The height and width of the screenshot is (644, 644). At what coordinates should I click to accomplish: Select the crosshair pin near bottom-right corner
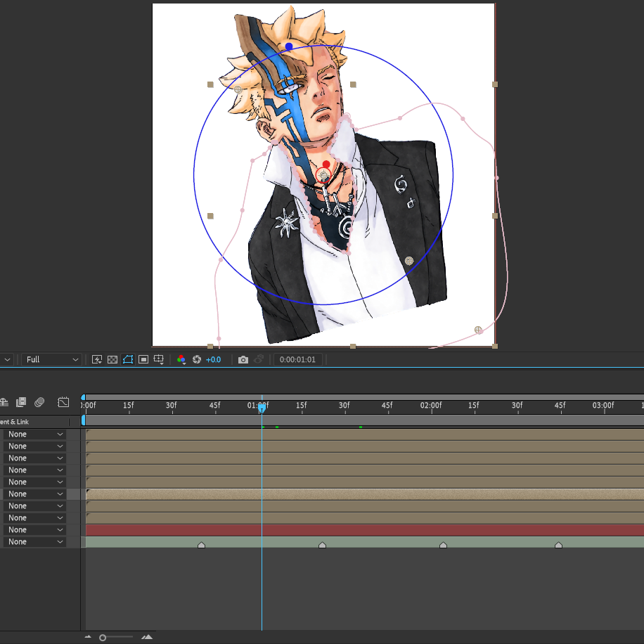478,330
